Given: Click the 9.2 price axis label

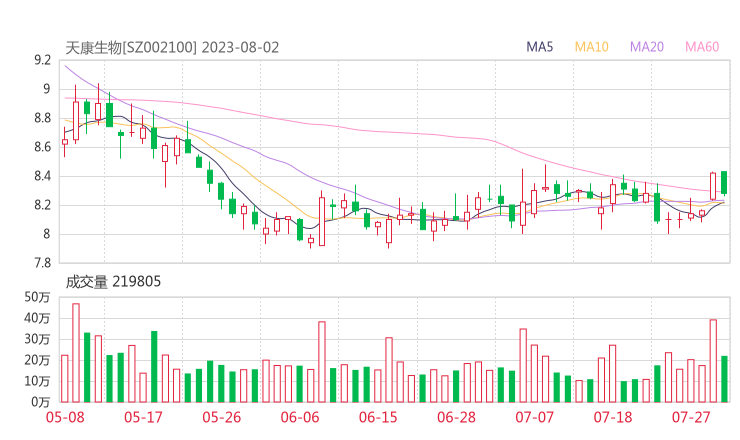Looking at the screenshot, I should point(42,60).
